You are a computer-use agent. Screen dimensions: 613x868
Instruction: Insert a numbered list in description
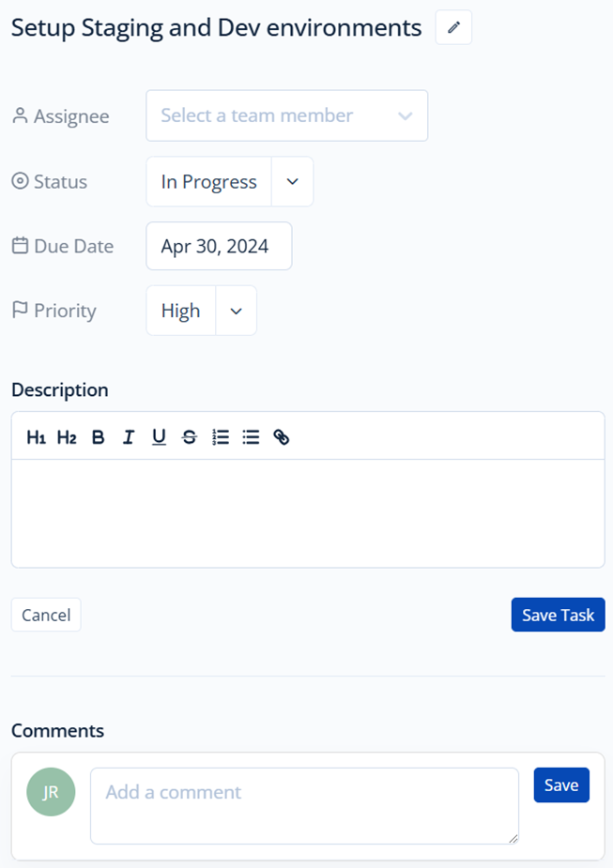tap(221, 437)
